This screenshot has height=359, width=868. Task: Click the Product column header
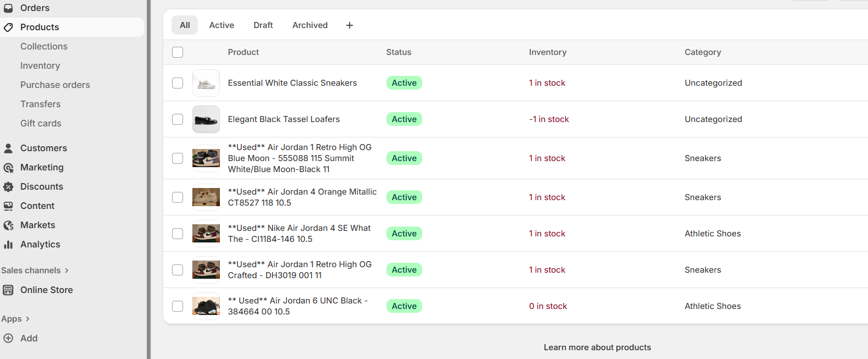pyautogui.click(x=244, y=52)
